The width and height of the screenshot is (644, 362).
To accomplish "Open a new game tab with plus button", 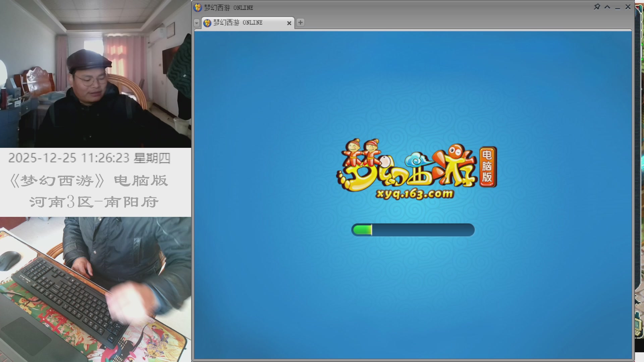I will pos(300,22).
